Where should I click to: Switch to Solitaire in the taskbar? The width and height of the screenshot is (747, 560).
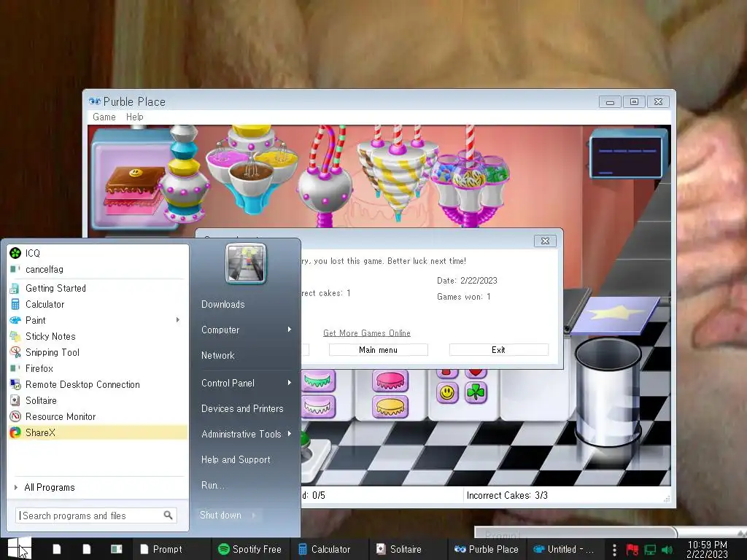tap(399, 549)
